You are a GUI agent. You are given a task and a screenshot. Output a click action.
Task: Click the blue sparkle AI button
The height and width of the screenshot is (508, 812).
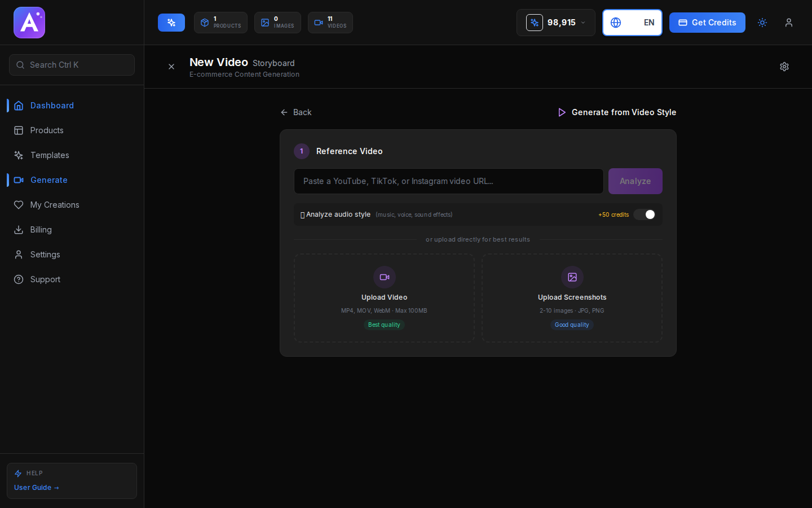(171, 23)
